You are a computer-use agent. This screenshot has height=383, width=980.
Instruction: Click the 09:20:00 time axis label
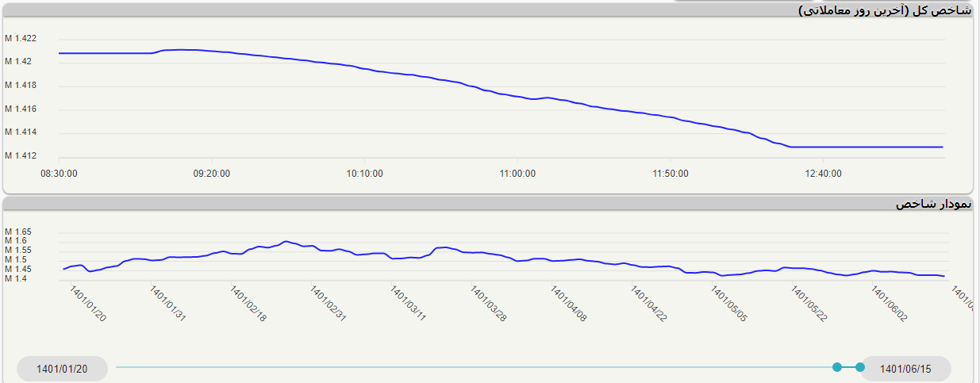point(212,174)
